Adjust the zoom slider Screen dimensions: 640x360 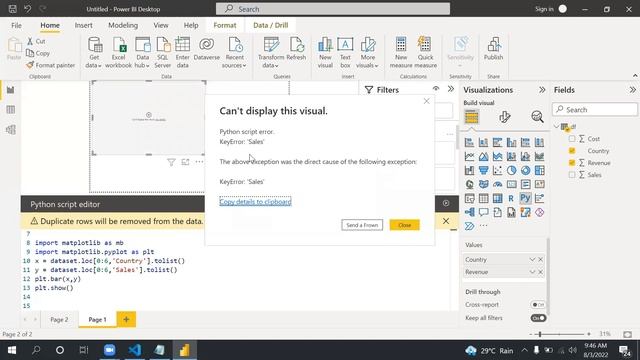pos(540,334)
